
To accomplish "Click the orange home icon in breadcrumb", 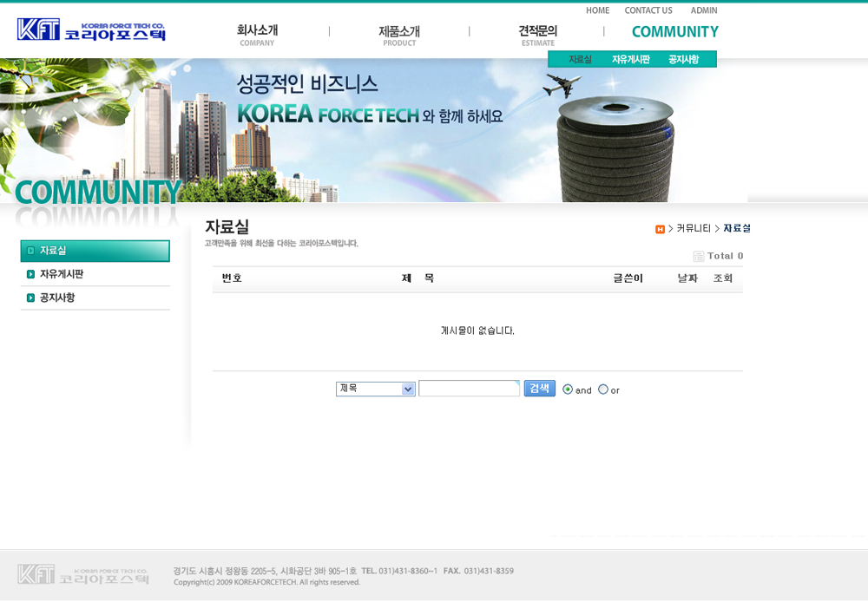I will click(660, 229).
